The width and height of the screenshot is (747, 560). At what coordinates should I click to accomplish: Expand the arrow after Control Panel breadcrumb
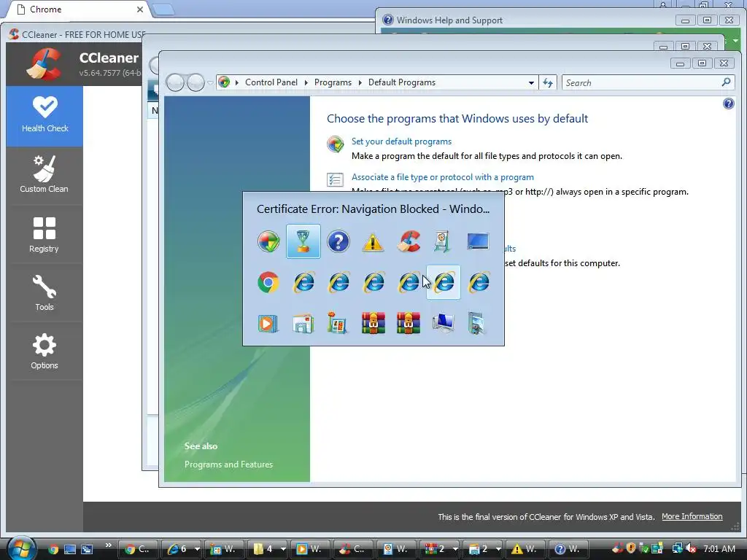(x=306, y=83)
